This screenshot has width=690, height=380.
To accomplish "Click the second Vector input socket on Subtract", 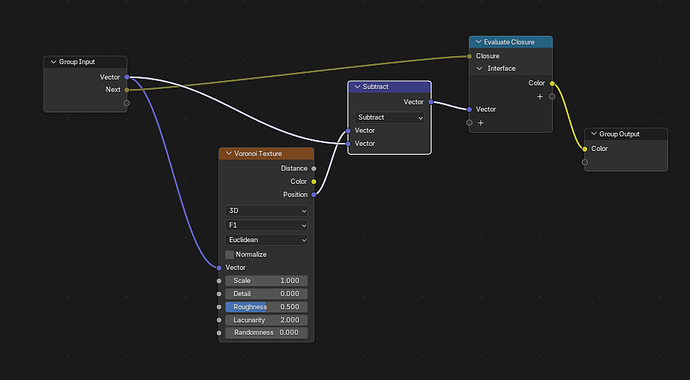I will (x=348, y=144).
